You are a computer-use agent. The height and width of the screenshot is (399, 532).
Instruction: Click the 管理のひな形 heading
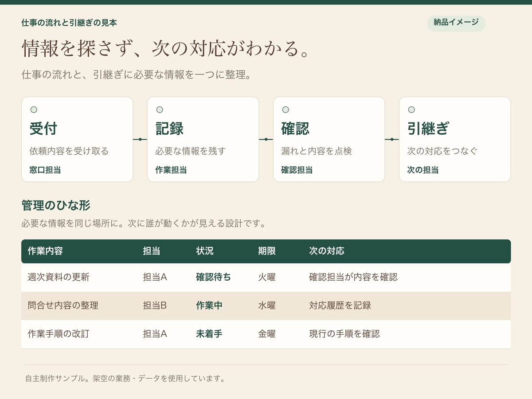point(56,205)
